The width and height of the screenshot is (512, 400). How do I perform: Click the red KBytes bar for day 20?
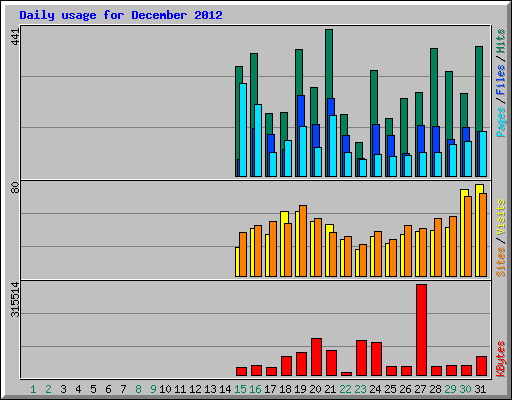[x=316, y=357]
